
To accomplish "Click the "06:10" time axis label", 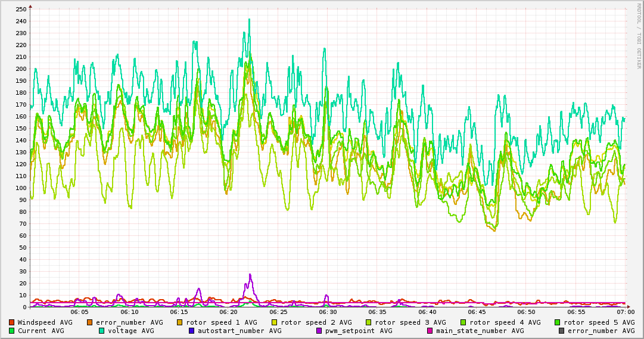I will (x=129, y=312).
